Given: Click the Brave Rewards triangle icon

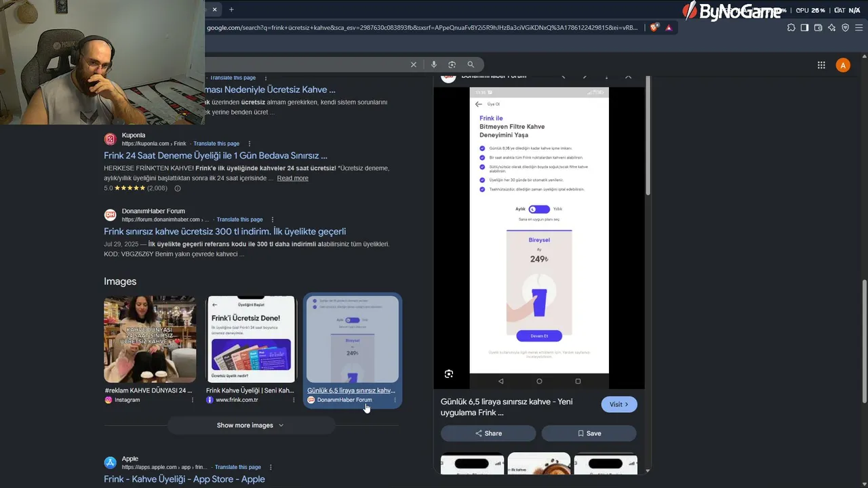Looking at the screenshot, I should [669, 28].
